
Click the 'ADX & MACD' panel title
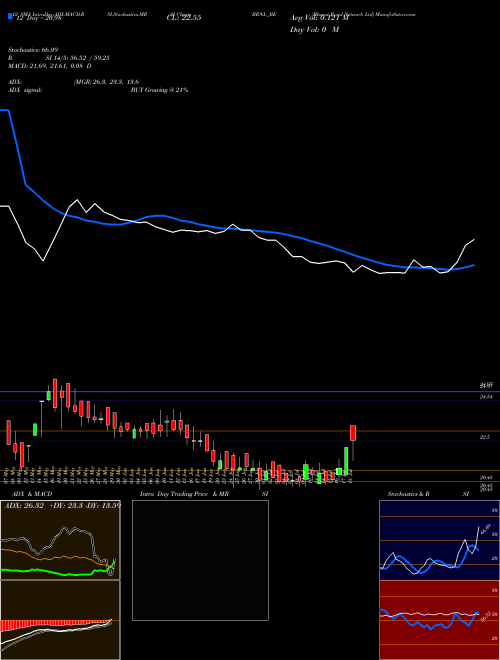[x=32, y=494]
